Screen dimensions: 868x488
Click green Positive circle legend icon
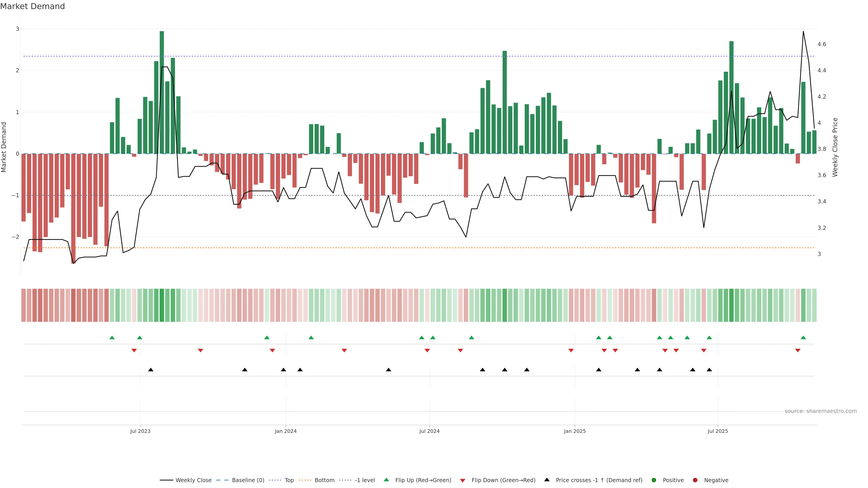tap(654, 480)
